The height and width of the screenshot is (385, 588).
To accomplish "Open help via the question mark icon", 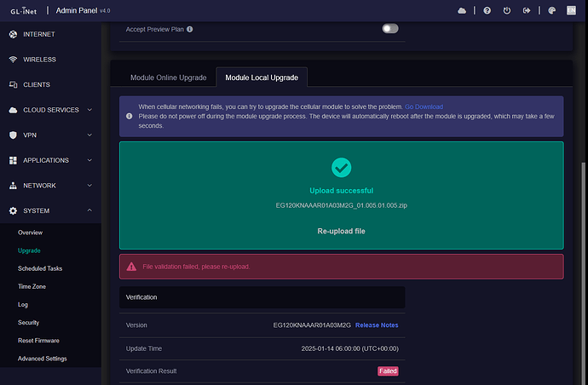I will (487, 11).
